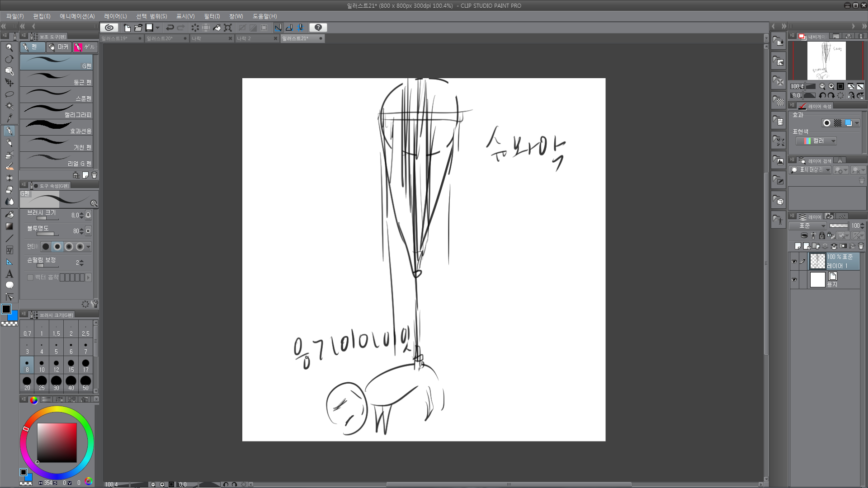Screen dimensions: 868x488
Task: Click New raster layer icon
Action: pyautogui.click(x=798, y=246)
